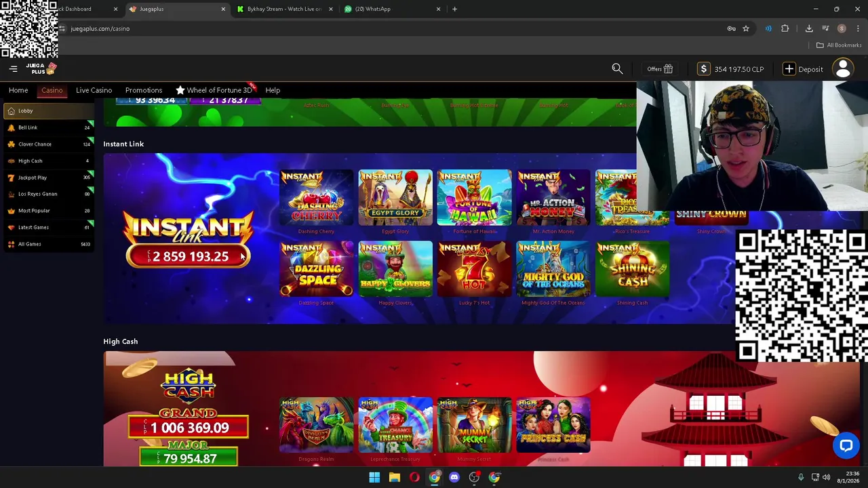Open the browser Downloads icon
This screenshot has height=488, width=868.
[809, 28]
